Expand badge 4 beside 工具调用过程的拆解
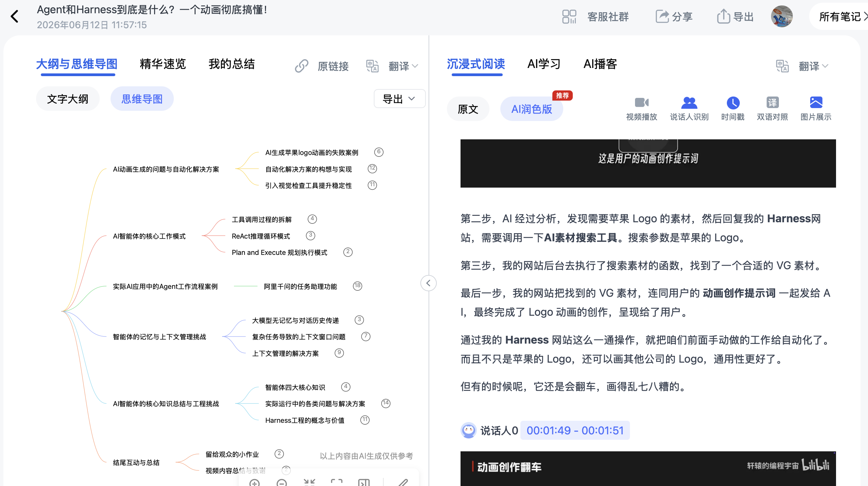868x486 pixels. (312, 219)
